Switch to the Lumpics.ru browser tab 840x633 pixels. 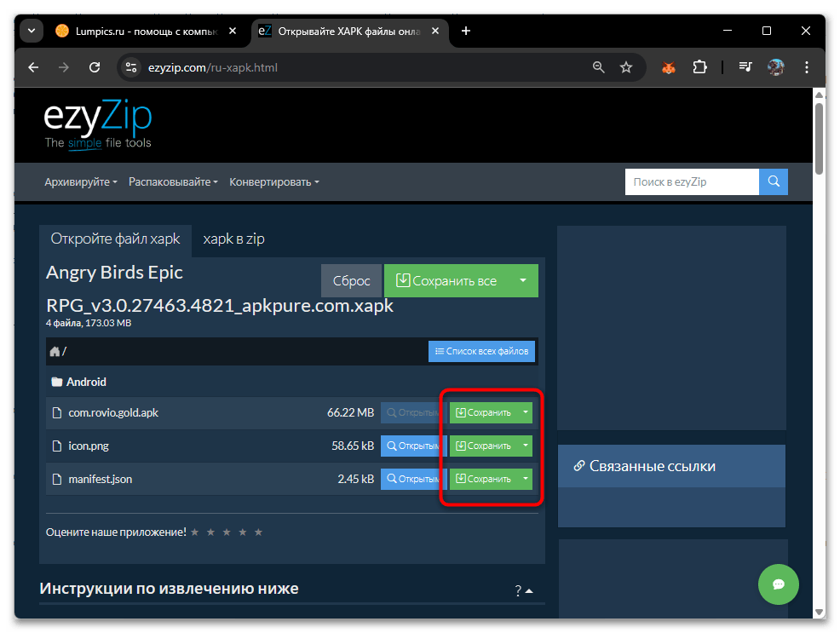click(x=138, y=31)
